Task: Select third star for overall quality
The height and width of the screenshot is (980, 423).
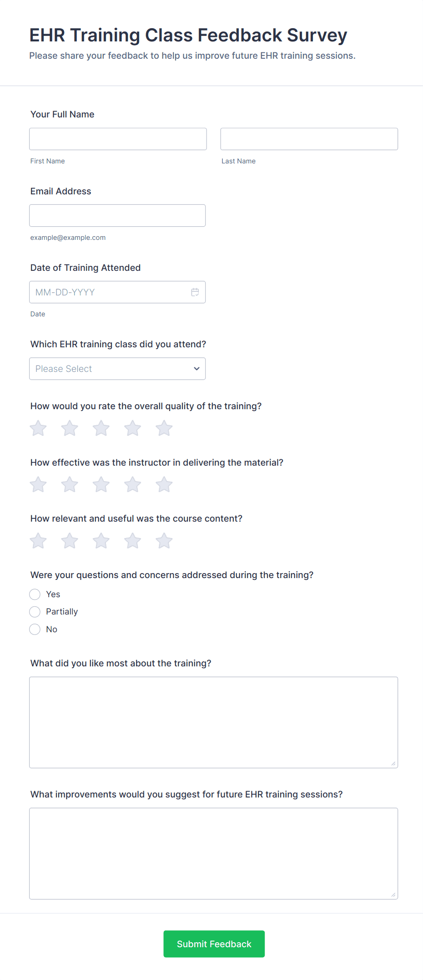Action: (101, 428)
